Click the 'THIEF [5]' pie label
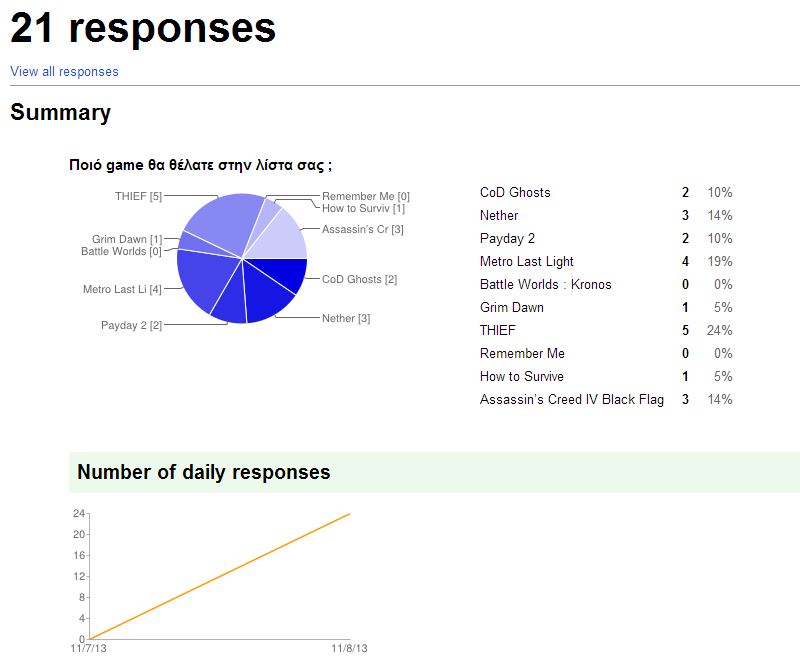 (138, 196)
